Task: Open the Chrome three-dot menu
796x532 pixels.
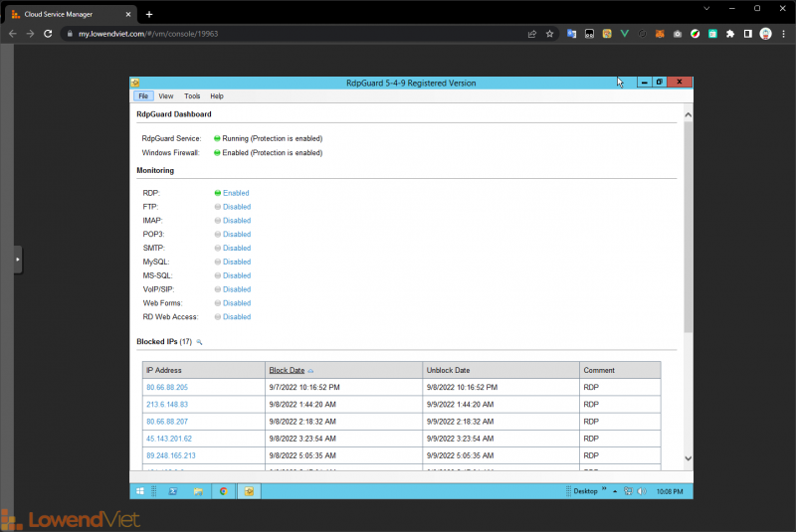Action: point(783,34)
